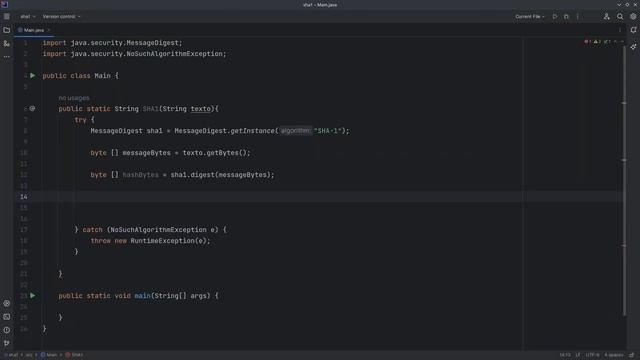Click SHA1 method breadcrumb in navigation bar
Viewport: 640px width, 360px height.
pos(74,355)
